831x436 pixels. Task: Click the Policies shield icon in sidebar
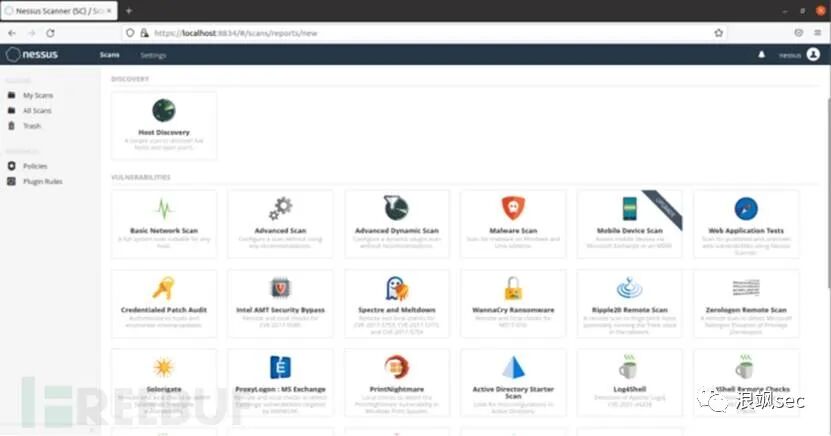[12, 166]
